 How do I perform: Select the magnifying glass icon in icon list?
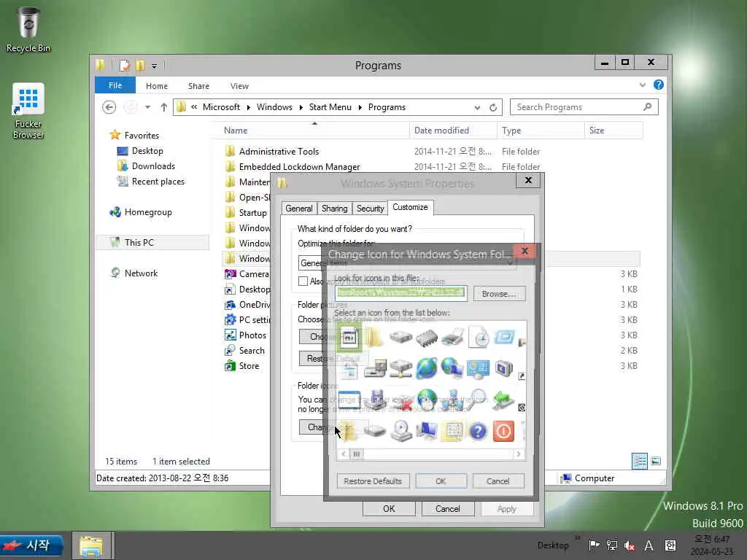point(477,400)
